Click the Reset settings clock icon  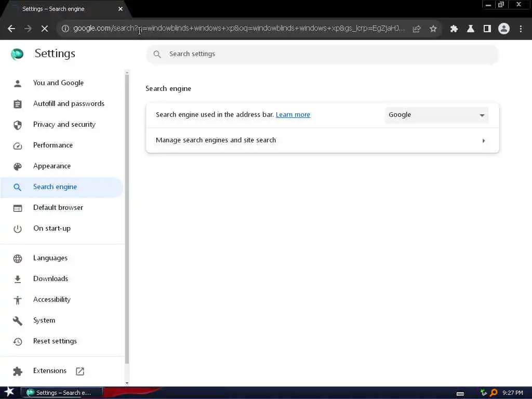[x=18, y=342]
